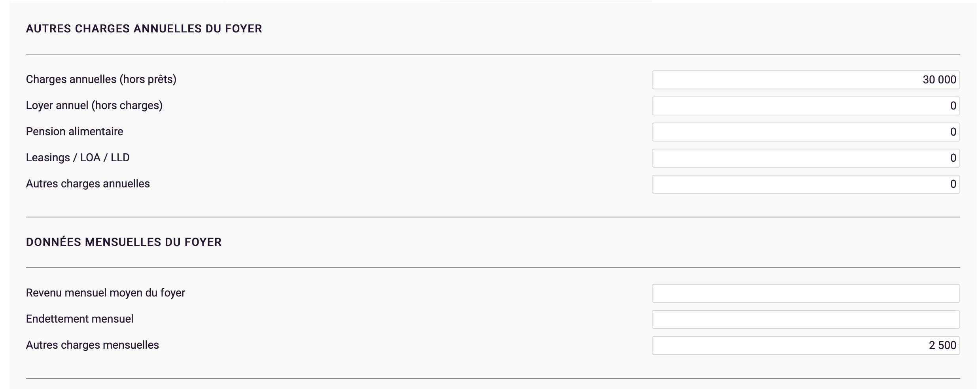Select the empty Endettement mensuel input
The height and width of the screenshot is (389, 980).
tap(805, 319)
